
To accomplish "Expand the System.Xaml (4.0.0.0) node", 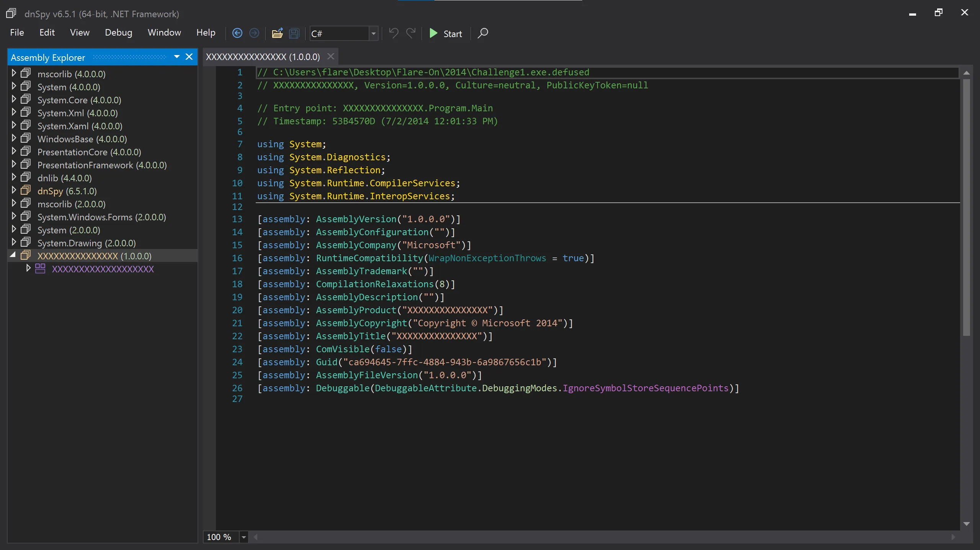I will pyautogui.click(x=14, y=125).
